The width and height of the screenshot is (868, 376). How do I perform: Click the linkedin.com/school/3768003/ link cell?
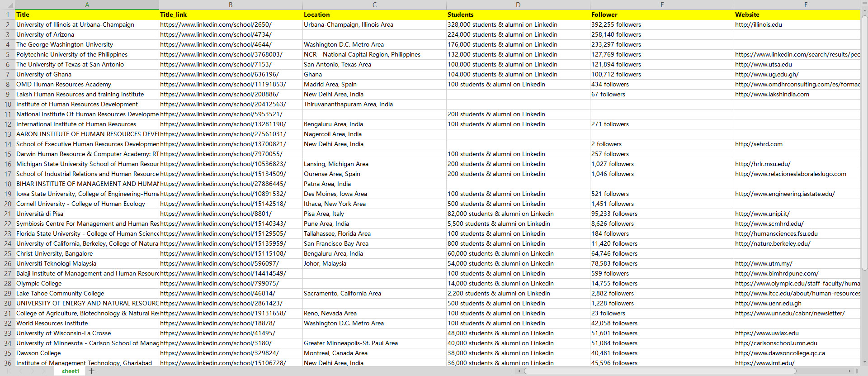231,55
